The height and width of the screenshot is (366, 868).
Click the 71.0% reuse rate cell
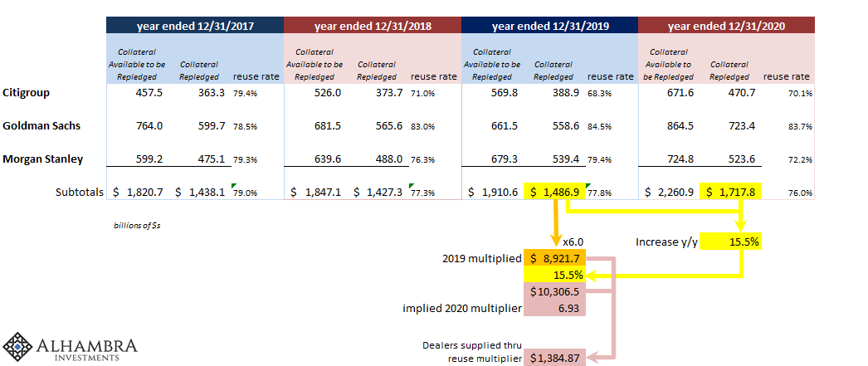click(423, 94)
